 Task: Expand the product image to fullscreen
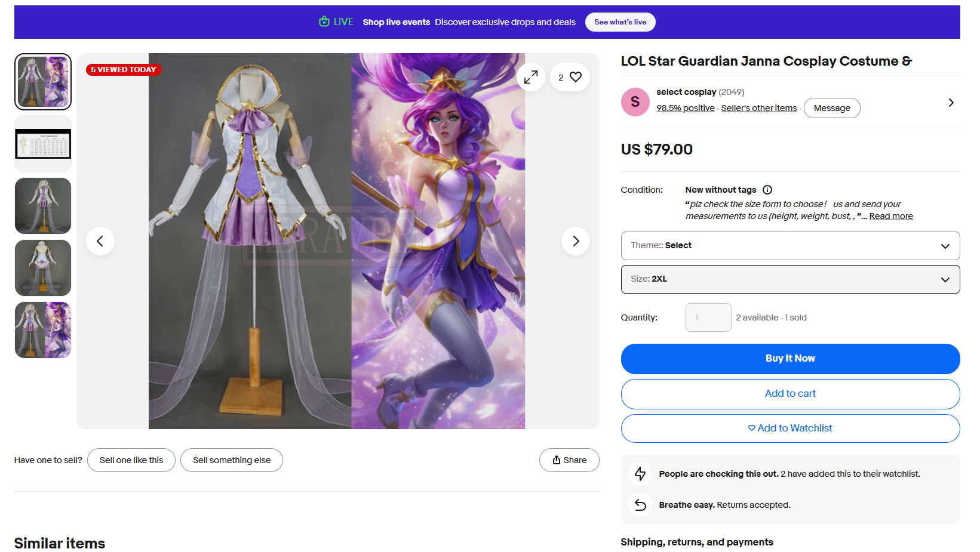tap(531, 77)
